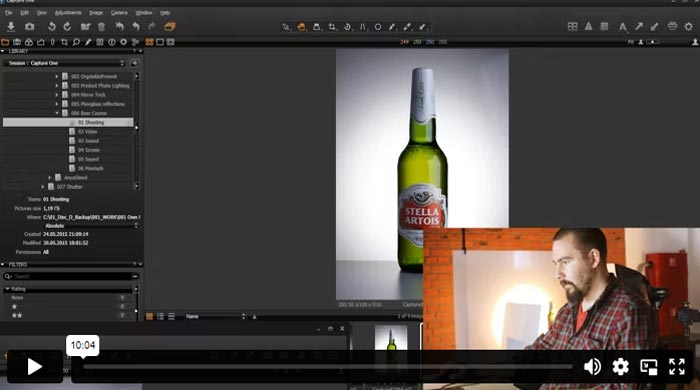Play the video with the play button

(35, 367)
